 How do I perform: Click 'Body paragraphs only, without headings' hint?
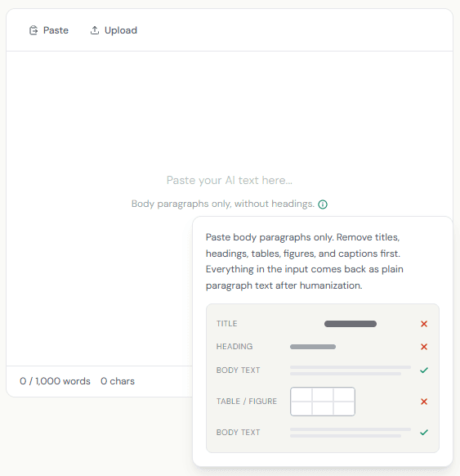pyautogui.click(x=223, y=204)
